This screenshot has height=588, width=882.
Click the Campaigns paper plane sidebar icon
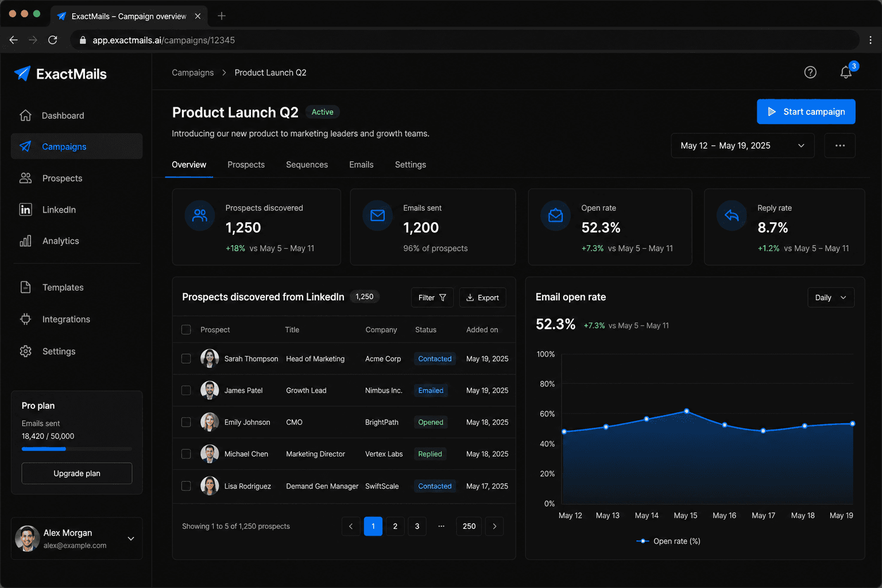[x=25, y=146]
